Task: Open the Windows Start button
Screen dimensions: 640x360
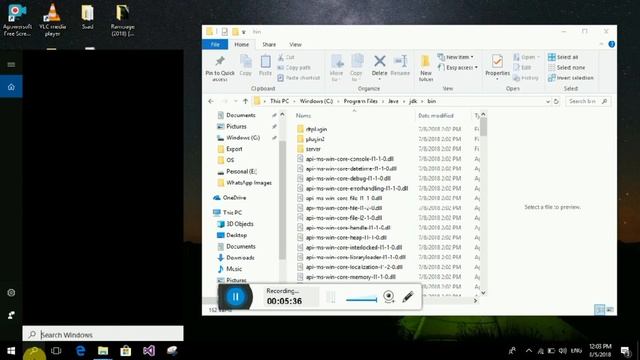Action: click(11, 351)
